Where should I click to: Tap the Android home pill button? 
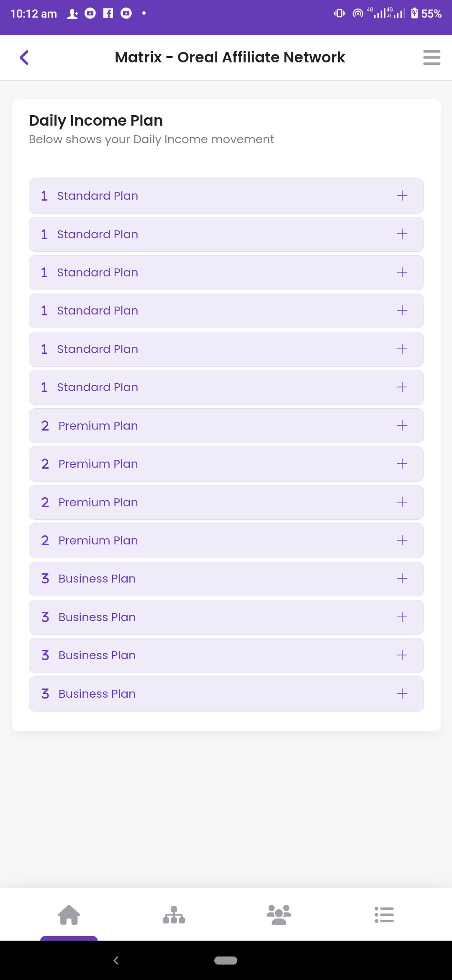226,960
